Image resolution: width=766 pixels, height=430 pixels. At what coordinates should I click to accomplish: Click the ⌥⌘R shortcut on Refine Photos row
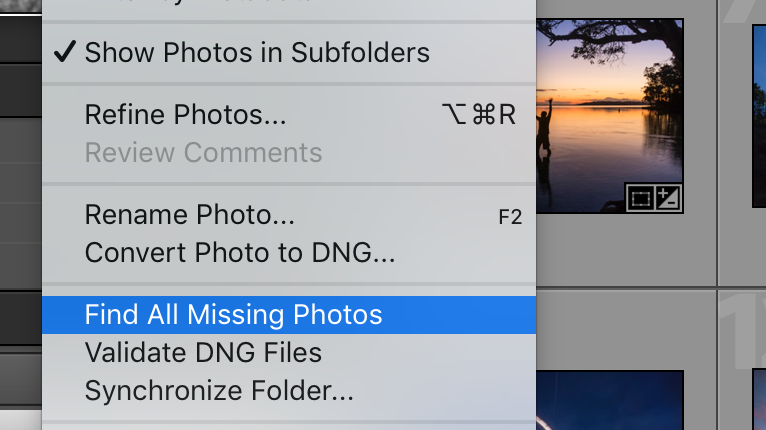(479, 115)
